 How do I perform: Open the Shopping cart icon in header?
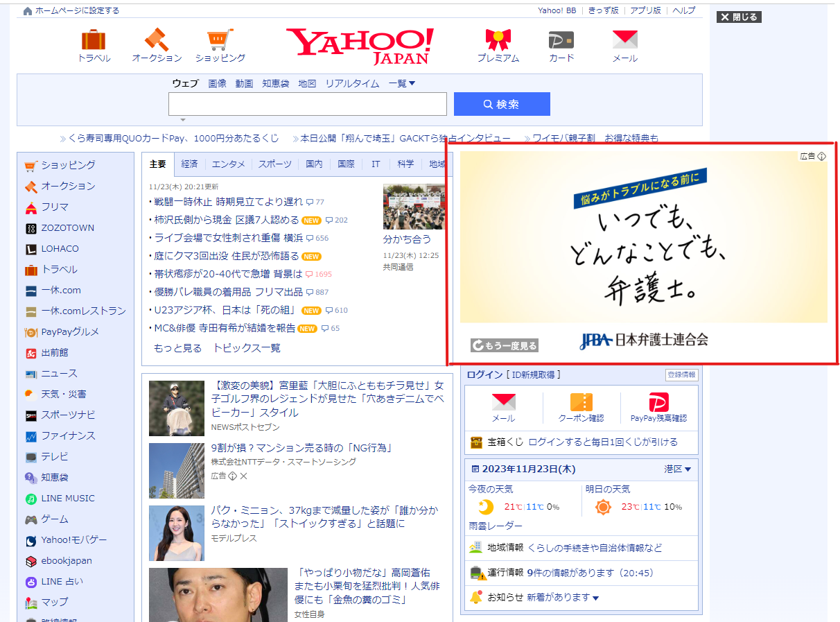click(220, 40)
